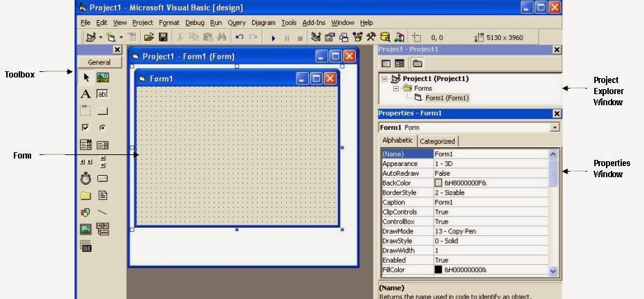The width and height of the screenshot is (644, 299).
Task: Click the Data View Window toolbar icon
Action: (x=385, y=37)
